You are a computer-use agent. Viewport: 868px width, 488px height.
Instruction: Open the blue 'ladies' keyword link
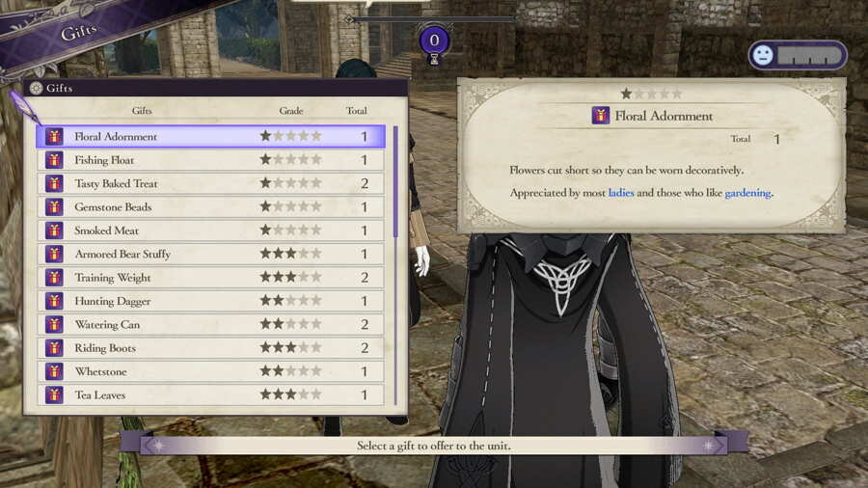tap(621, 193)
